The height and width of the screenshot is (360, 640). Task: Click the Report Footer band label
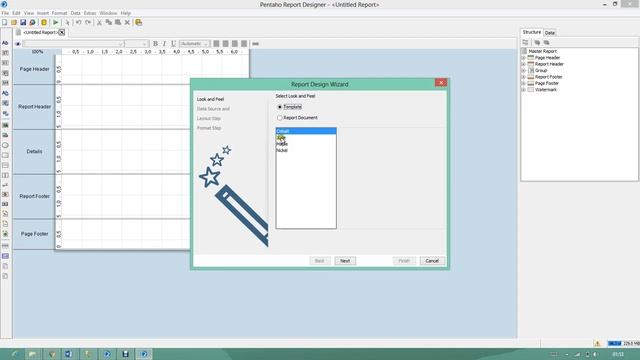pos(34,196)
